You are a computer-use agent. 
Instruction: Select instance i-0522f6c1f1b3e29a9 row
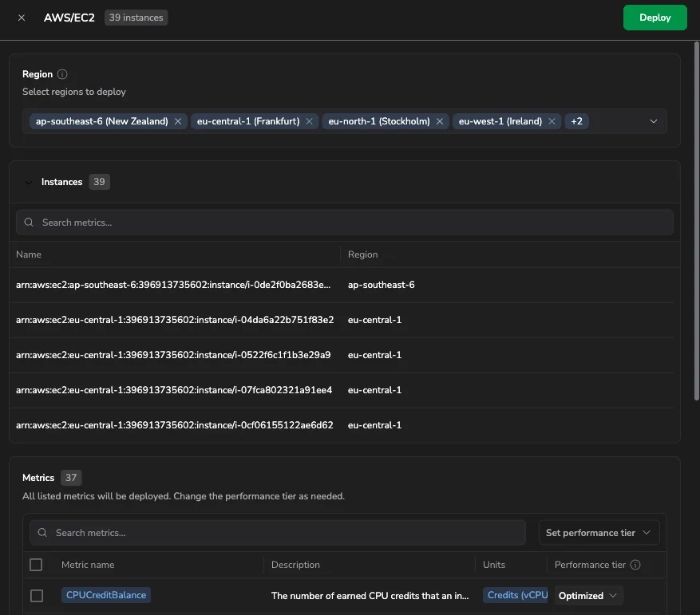tap(345, 355)
